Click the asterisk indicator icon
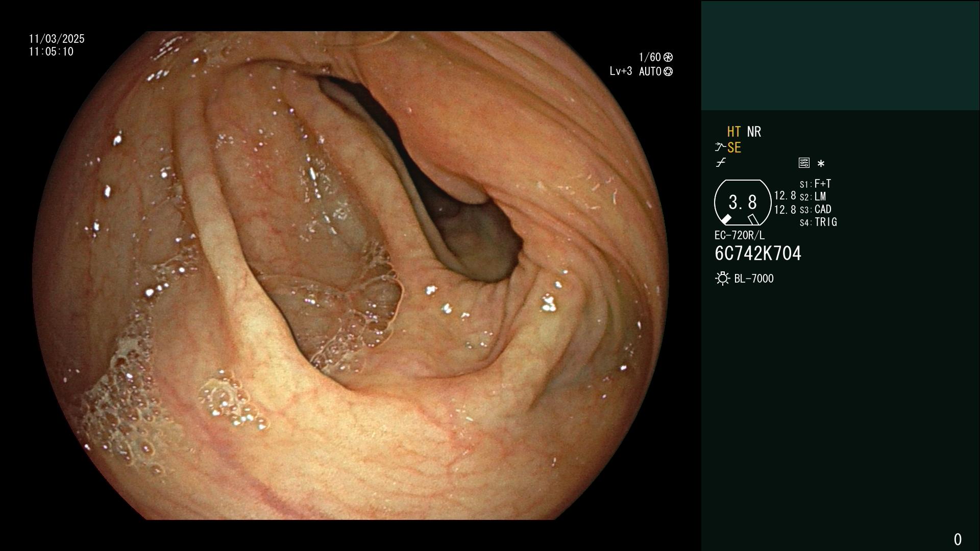The image size is (980, 551). click(x=821, y=163)
